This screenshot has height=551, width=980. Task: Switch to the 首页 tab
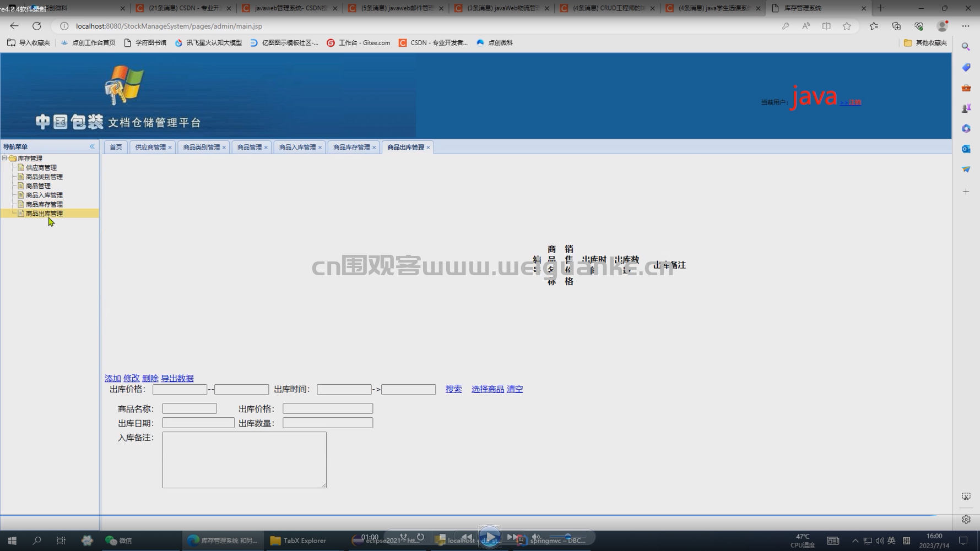tap(116, 148)
